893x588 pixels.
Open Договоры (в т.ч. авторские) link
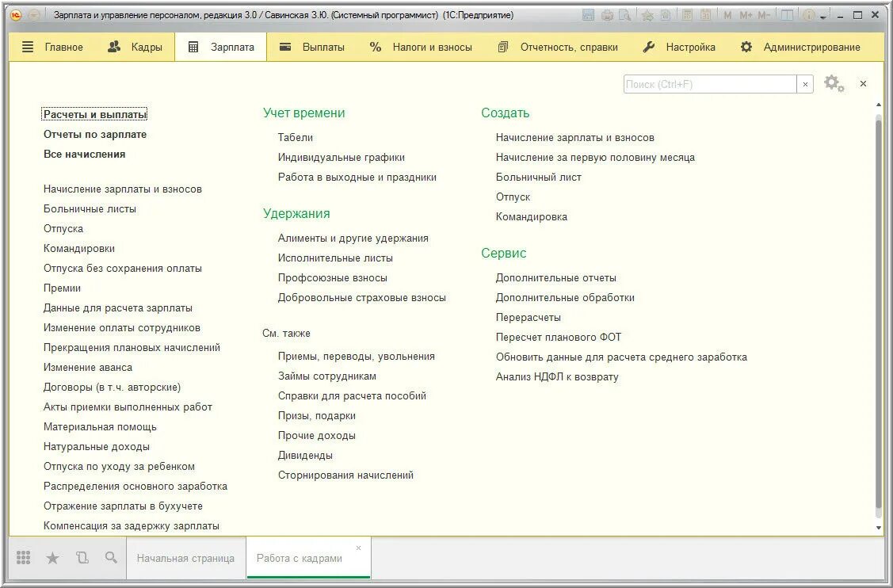tap(113, 388)
